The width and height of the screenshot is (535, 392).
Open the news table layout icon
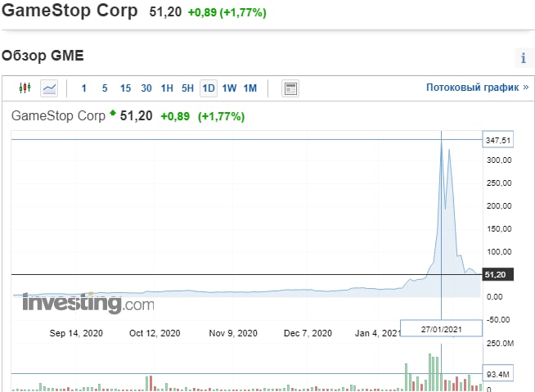tap(290, 88)
